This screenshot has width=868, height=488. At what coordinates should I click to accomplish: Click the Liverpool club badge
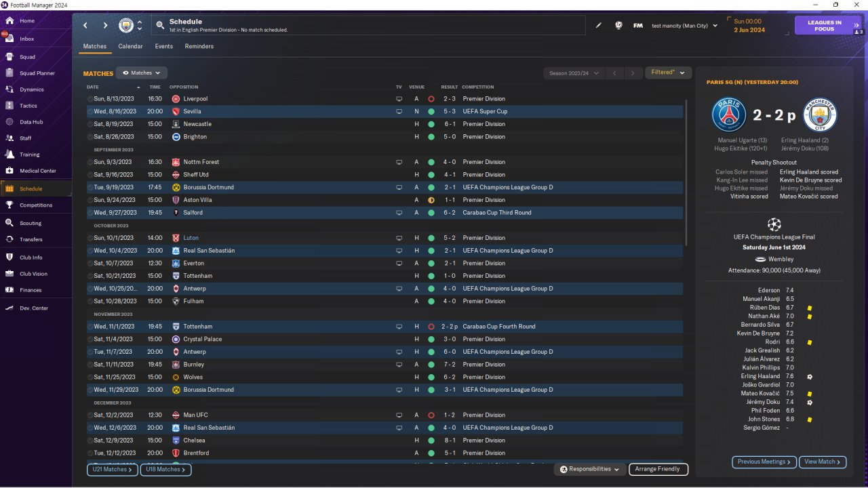[176, 99]
